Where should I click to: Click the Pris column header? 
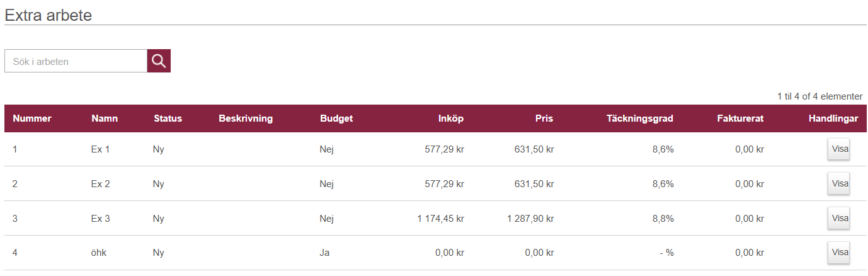[x=544, y=118]
